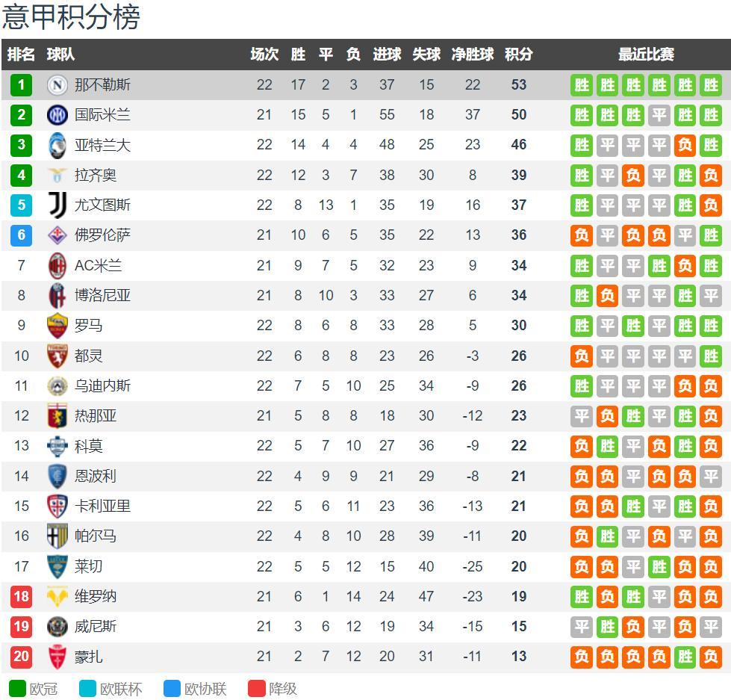The width and height of the screenshot is (731, 700).
Task: Click the green 欧冠 legend swatch
Action: click(x=17, y=688)
